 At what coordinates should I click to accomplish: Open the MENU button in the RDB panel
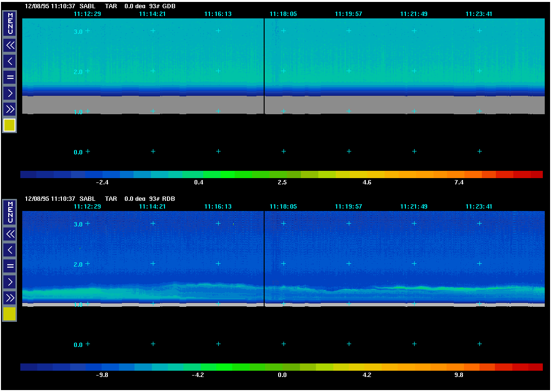click(10, 212)
